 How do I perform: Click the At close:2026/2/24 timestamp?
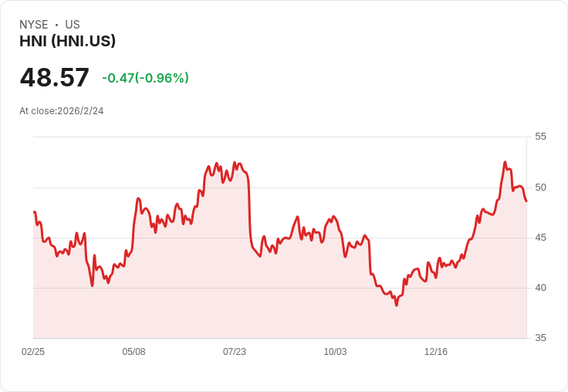[x=62, y=111]
